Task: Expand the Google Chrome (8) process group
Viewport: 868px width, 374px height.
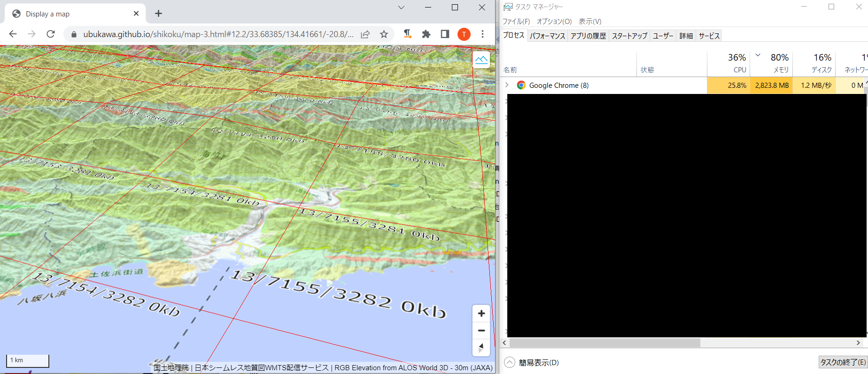Action: click(x=507, y=85)
